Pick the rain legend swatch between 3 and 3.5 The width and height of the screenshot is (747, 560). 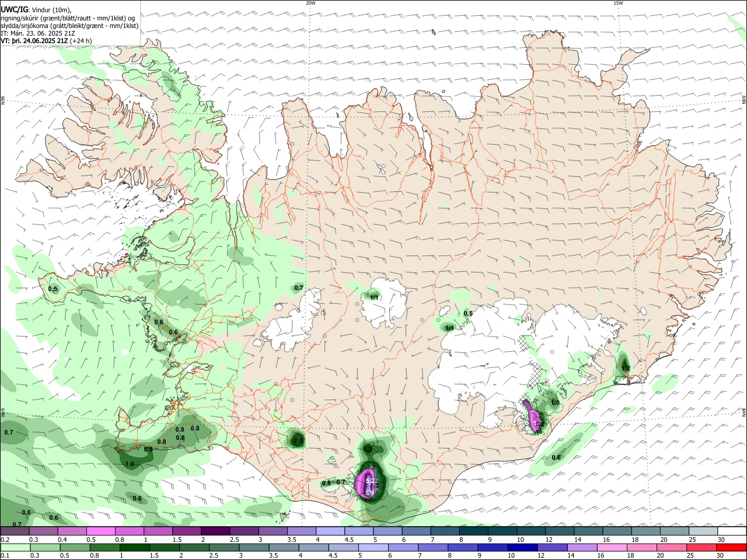[x=254, y=547]
